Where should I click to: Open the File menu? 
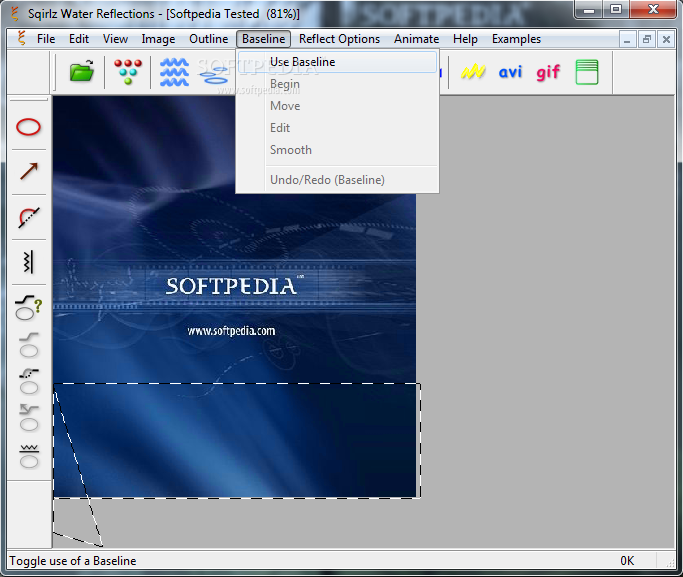coord(46,39)
